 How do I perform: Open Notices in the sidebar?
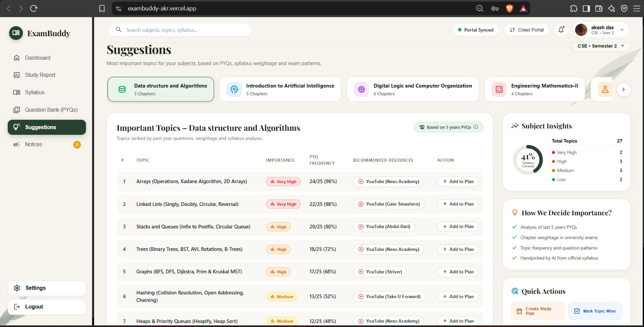point(47,144)
